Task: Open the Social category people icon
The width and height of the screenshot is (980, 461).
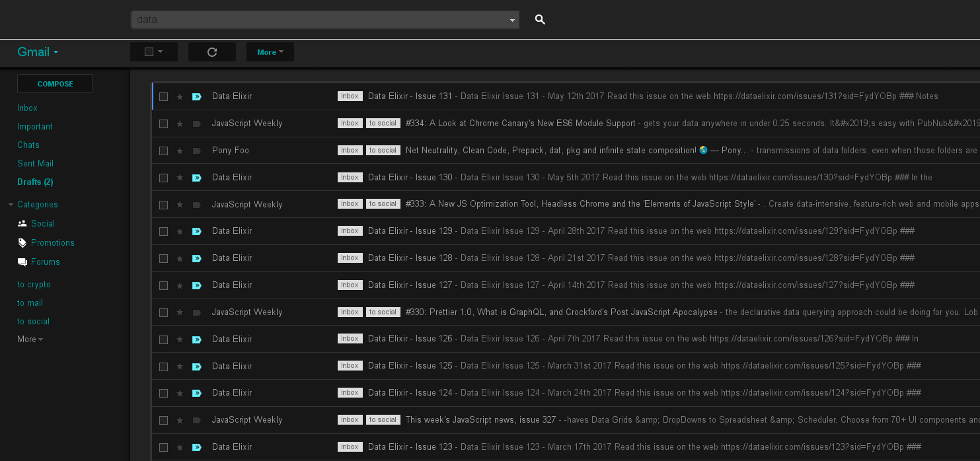Action: click(22, 223)
